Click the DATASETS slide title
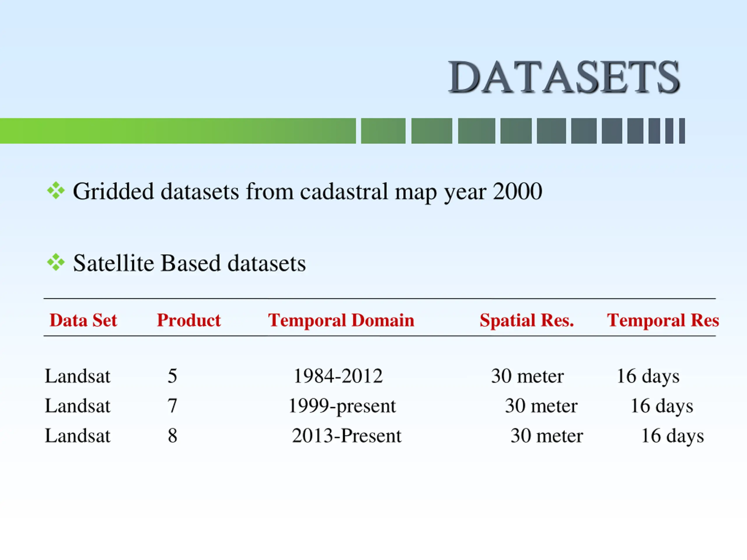747x560 pixels. (x=564, y=77)
